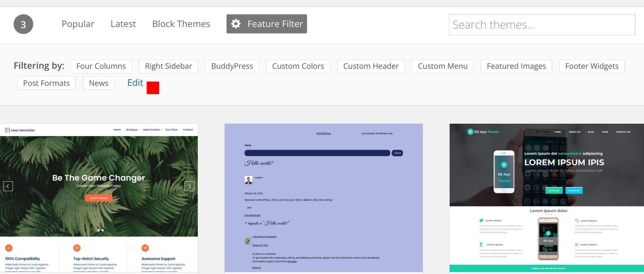Click the Cerca button in blue theme preview
Viewport: 644px width, 274px height.
click(x=397, y=153)
